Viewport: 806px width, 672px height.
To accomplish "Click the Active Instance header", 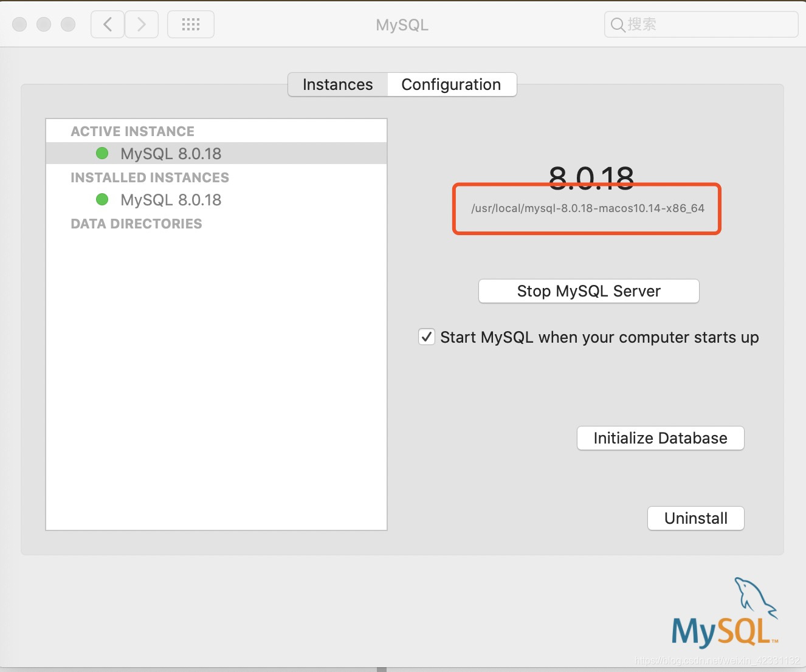I will point(133,131).
